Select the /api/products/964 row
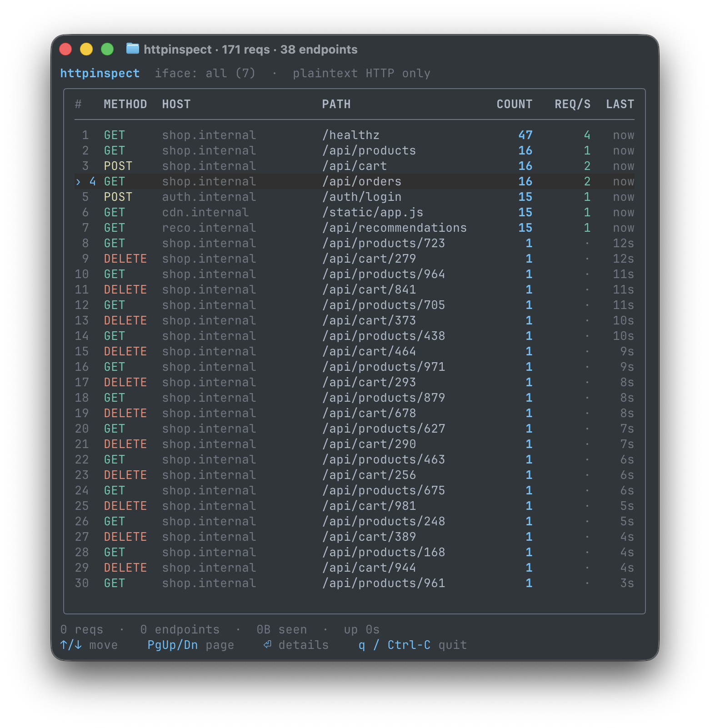 [x=355, y=274]
